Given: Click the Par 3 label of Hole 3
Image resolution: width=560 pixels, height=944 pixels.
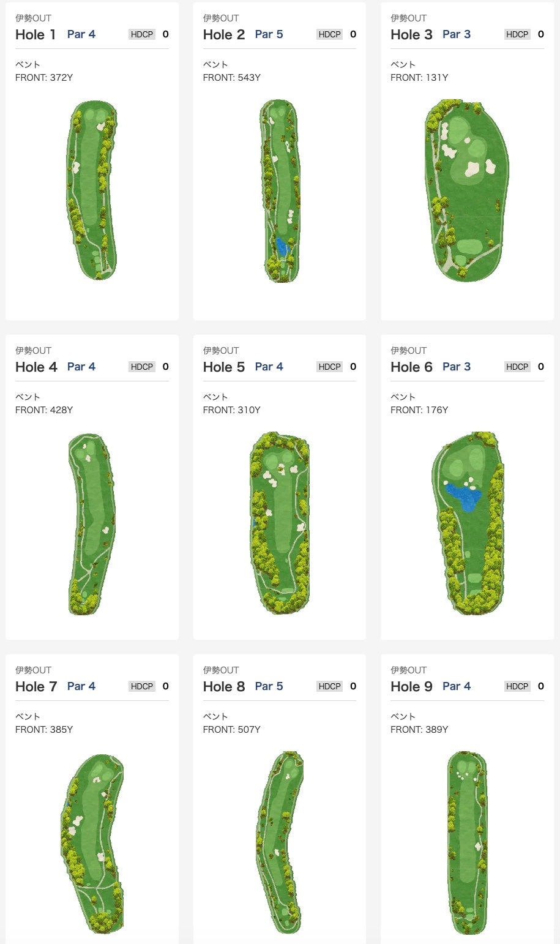Looking at the screenshot, I should (x=457, y=34).
